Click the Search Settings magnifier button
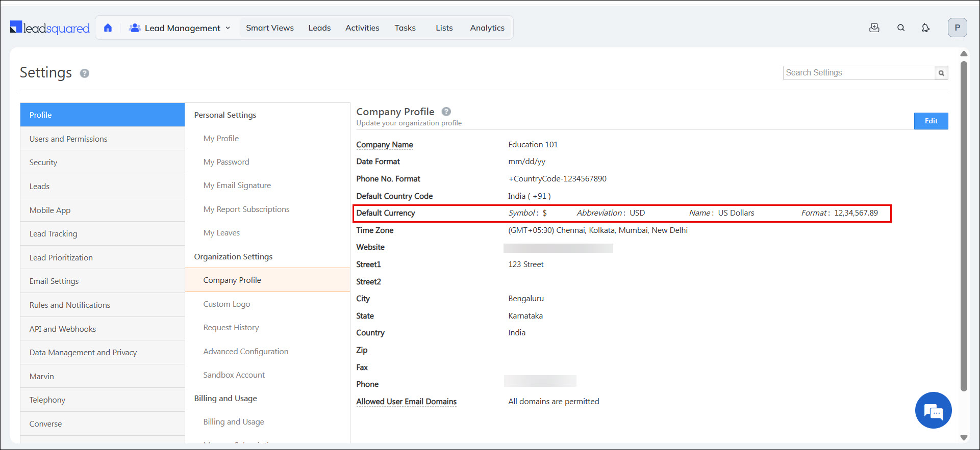The width and height of the screenshot is (980, 450). click(x=941, y=73)
